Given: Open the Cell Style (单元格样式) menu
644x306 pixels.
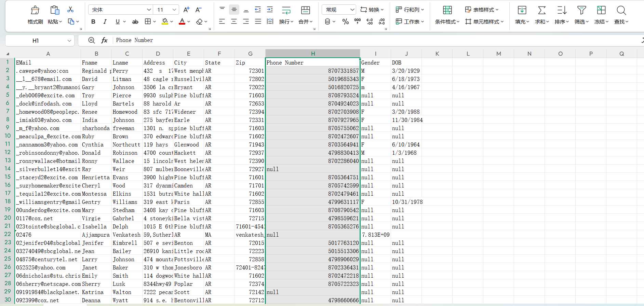Looking at the screenshot, I should click(484, 22).
